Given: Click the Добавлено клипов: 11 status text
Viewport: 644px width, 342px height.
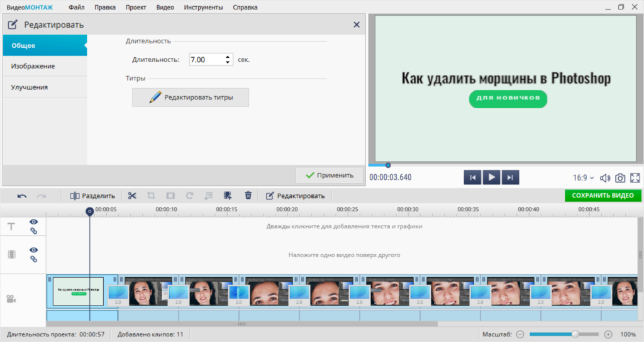Looking at the screenshot, I should tap(150, 334).
